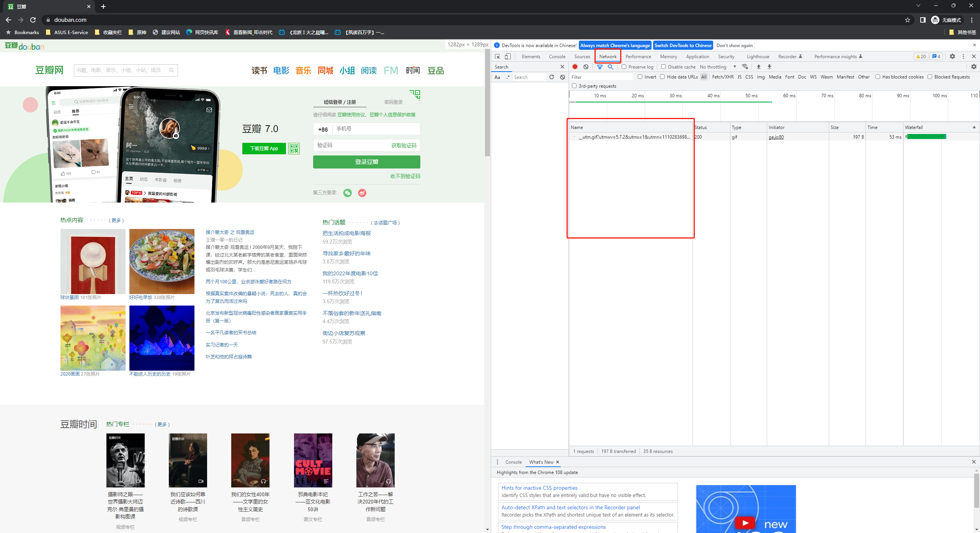The width and height of the screenshot is (980, 533).
Task: Stop network recording with red button
Action: tap(575, 67)
